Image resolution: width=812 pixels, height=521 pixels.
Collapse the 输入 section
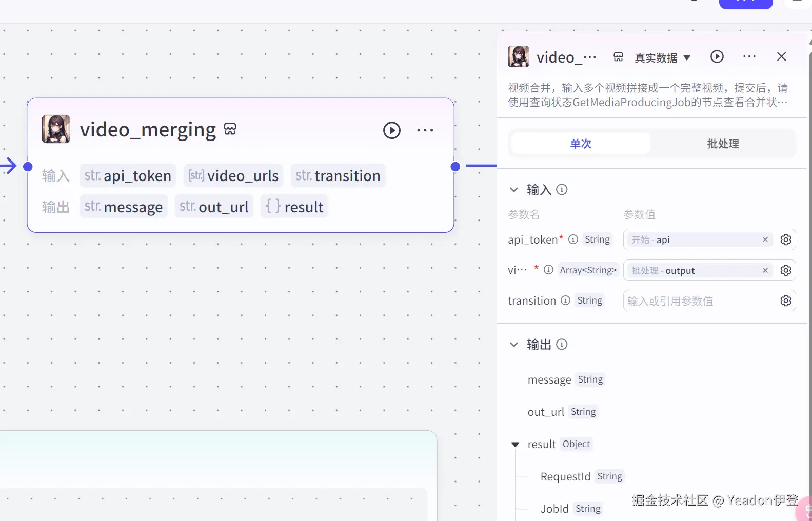(514, 190)
